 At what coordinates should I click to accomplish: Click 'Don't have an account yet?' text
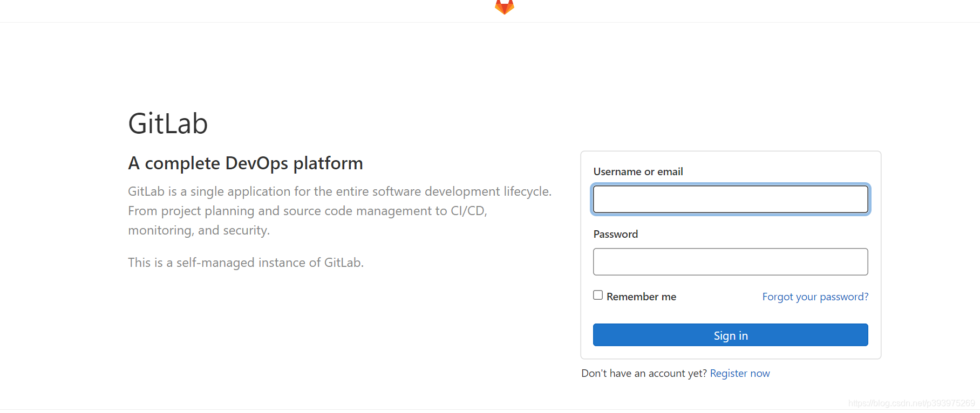(644, 373)
